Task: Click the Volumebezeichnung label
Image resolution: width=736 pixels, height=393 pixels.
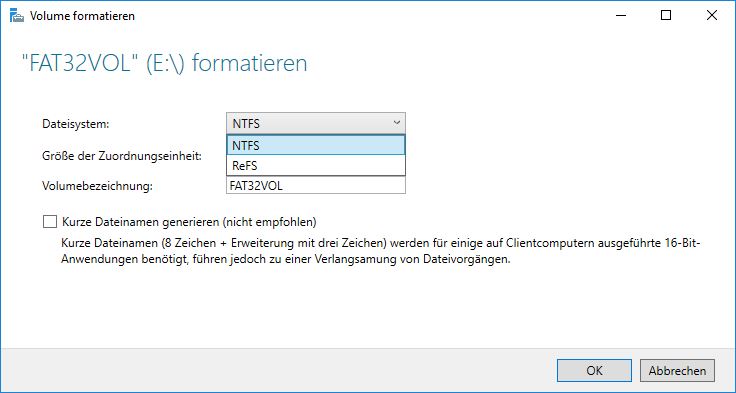Action: pos(98,186)
